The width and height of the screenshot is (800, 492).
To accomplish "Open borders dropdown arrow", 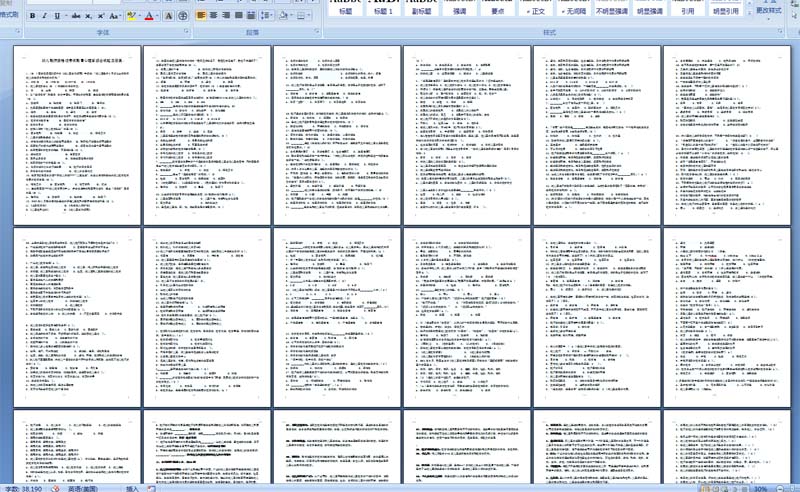I will click(x=309, y=15).
